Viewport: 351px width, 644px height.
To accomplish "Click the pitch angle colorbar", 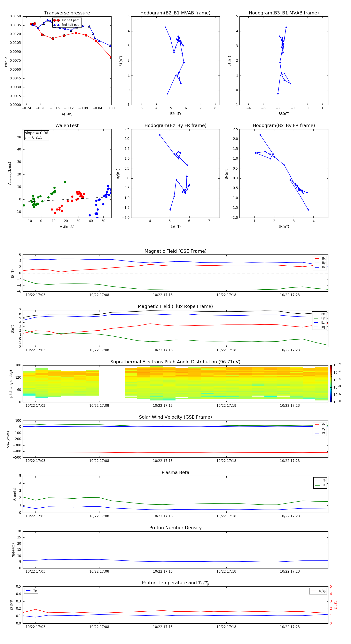I will click(x=331, y=384).
